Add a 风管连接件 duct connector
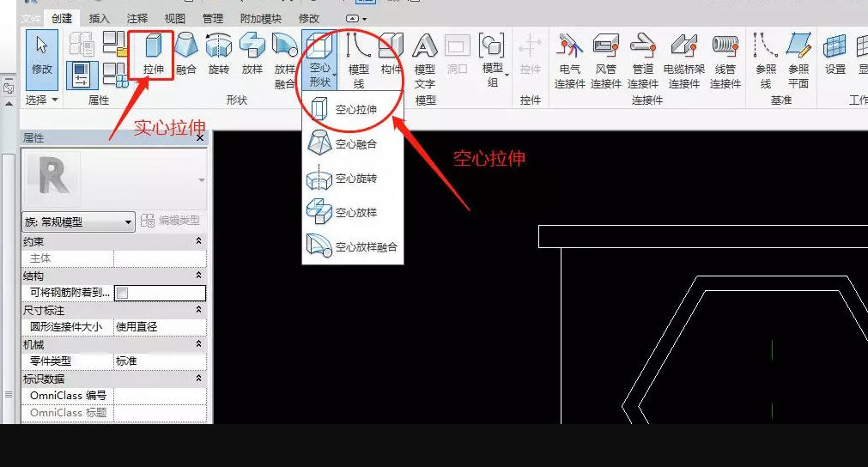 605,61
